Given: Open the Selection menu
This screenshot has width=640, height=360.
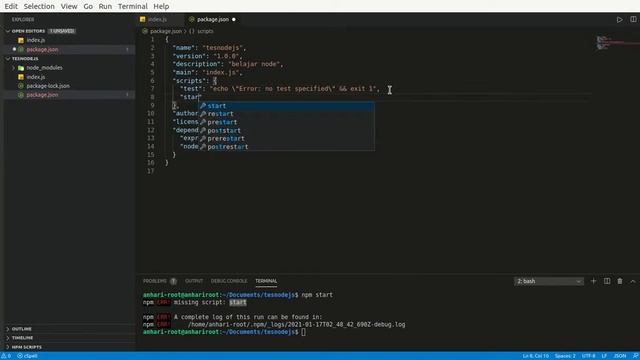Looking at the screenshot, I should coord(39,6).
